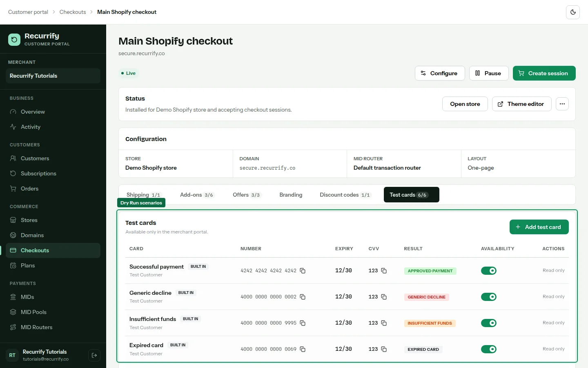Copy the 4000 0000 0000 0002 card number

coord(303,297)
